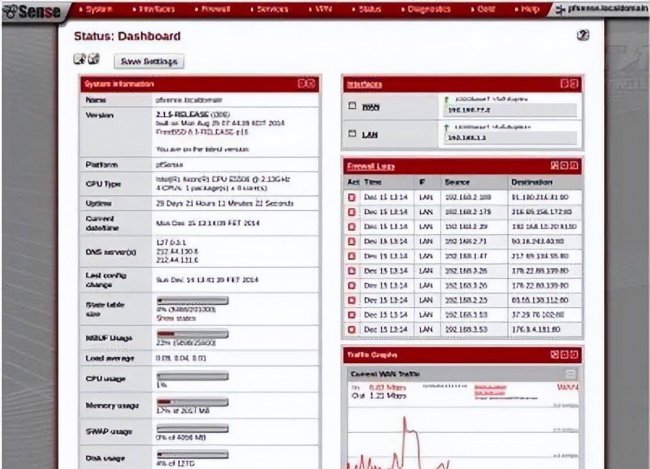Click the add widget plus icon
The width and height of the screenshot is (650, 469).
point(80,59)
